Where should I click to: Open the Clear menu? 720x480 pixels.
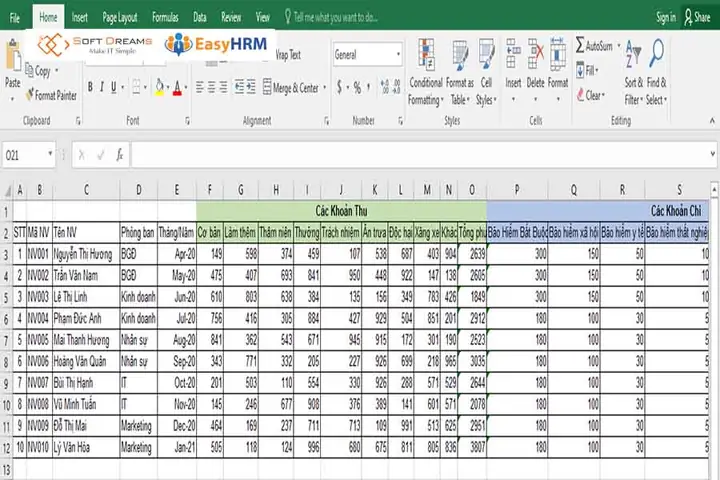click(x=591, y=95)
